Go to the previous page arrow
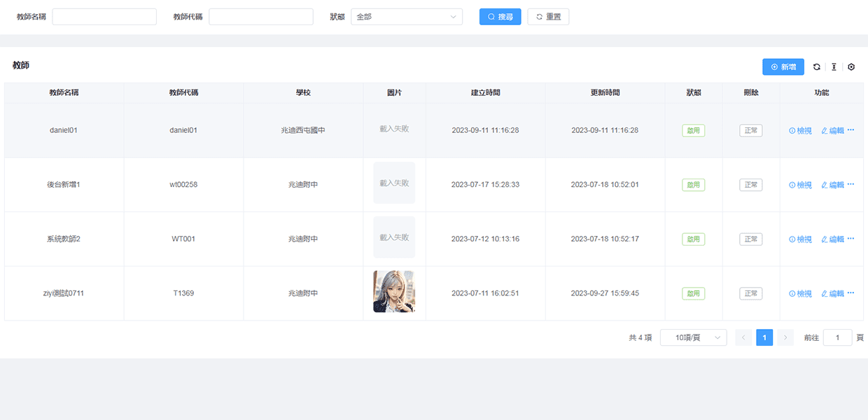Viewport: 868px width, 420px height. pyautogui.click(x=743, y=338)
